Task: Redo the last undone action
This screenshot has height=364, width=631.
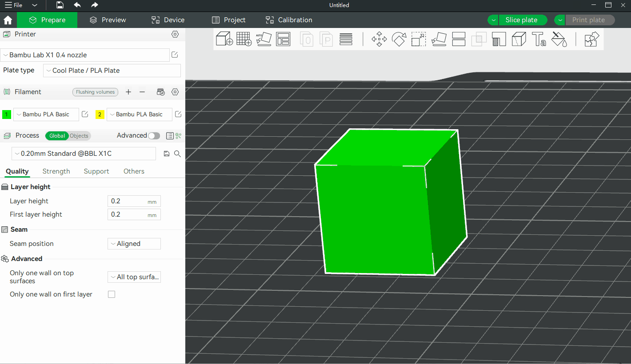Action: 94,5
